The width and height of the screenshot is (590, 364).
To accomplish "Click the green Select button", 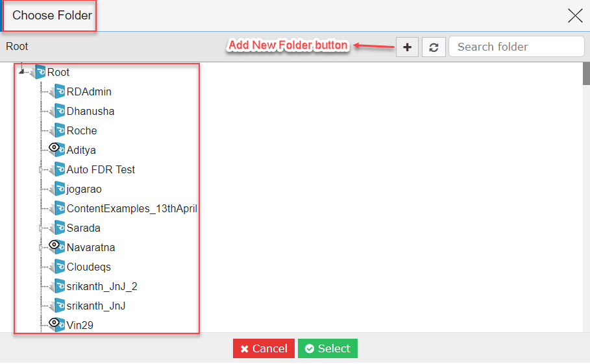I will coord(328,348).
